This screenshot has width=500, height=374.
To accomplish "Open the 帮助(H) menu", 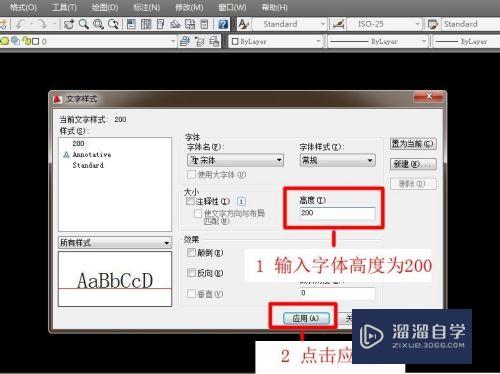I will [x=274, y=7].
